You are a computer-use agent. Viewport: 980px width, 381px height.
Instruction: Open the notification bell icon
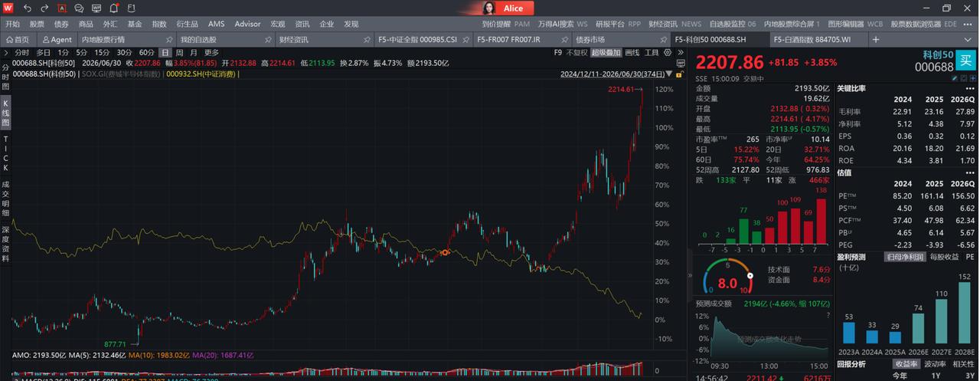click(x=113, y=8)
